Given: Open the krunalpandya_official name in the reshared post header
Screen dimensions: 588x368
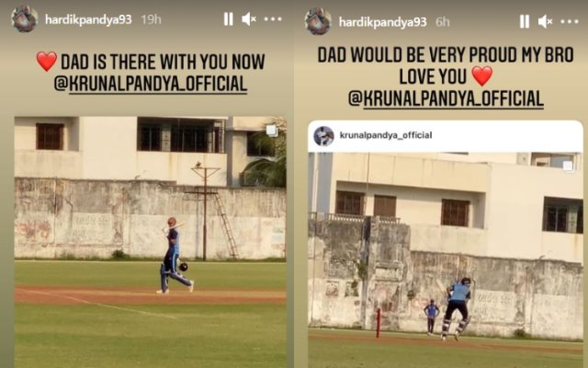Looking at the screenshot, I should 386,135.
